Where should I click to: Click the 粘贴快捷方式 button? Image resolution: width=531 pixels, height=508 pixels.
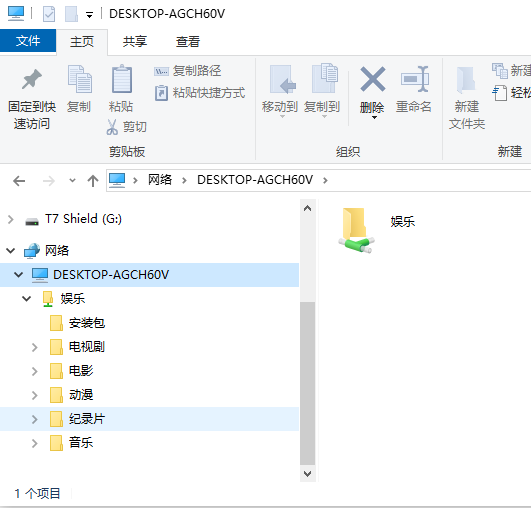coord(200,92)
